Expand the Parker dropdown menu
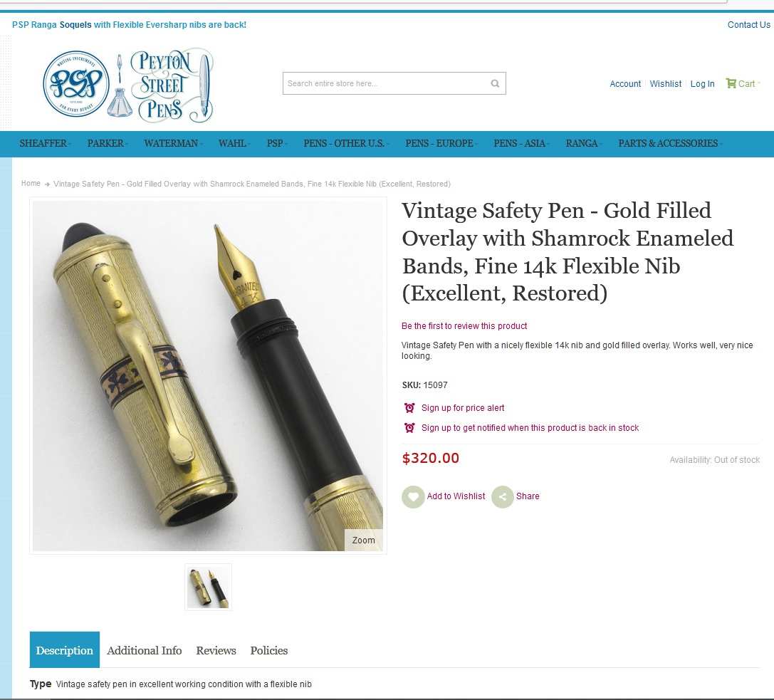774x700 pixels. pos(107,144)
